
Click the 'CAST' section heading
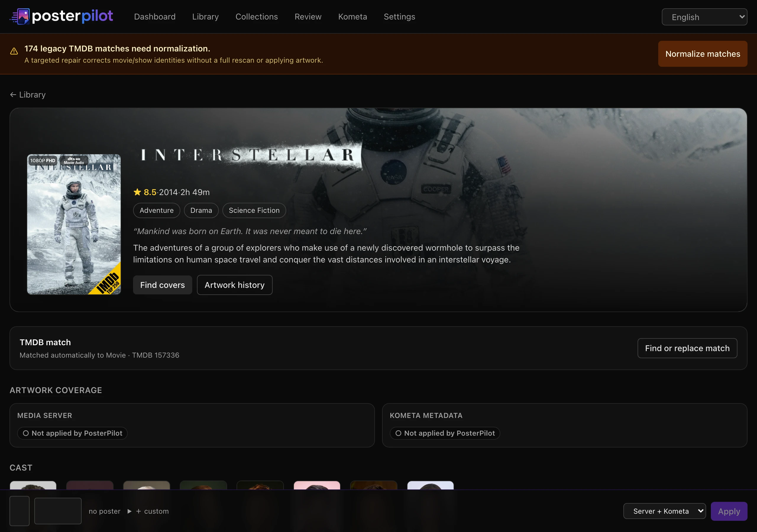click(x=21, y=467)
